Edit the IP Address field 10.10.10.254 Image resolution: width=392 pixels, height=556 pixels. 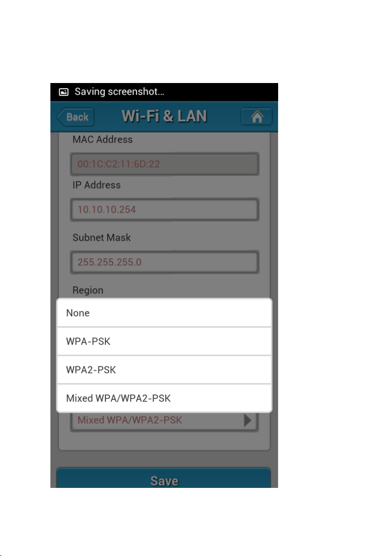tap(164, 209)
